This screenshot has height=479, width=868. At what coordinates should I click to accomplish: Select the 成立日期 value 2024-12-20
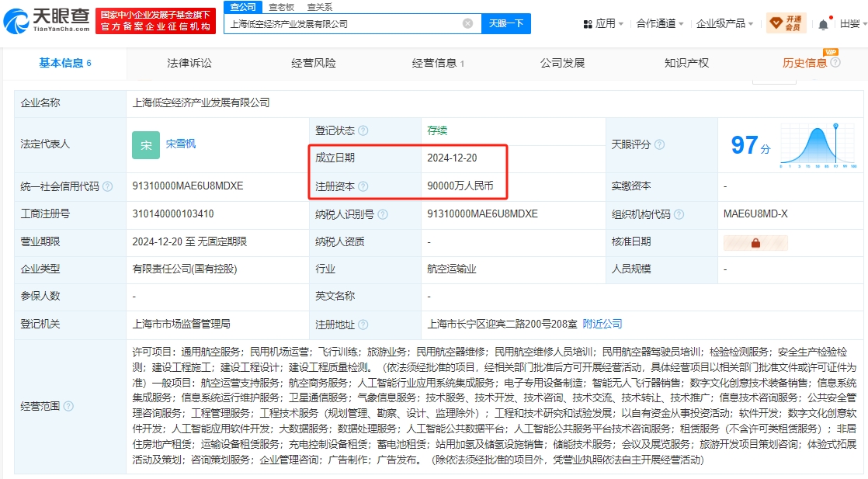point(452,158)
